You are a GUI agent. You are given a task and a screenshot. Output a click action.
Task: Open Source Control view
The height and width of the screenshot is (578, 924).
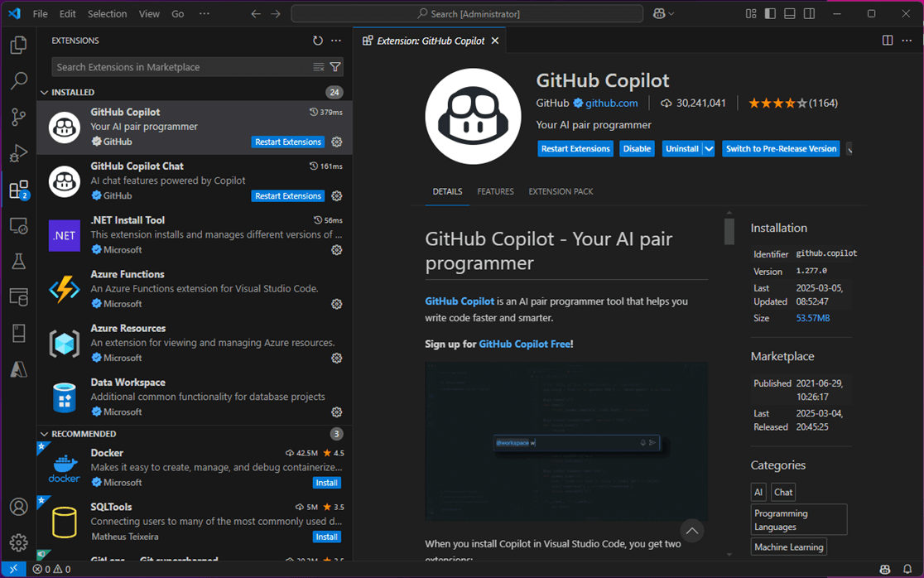click(x=18, y=117)
